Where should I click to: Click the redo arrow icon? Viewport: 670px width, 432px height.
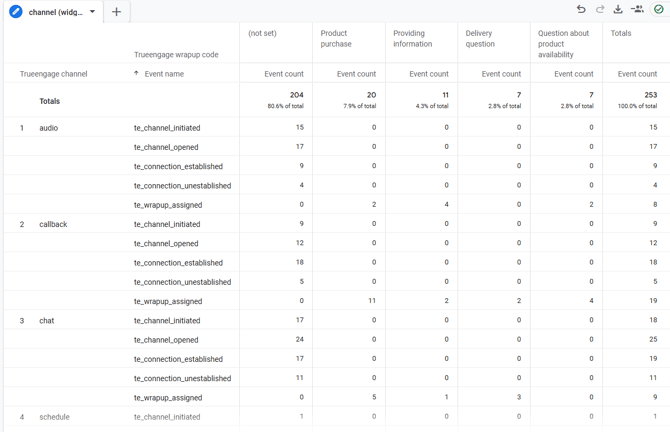[x=600, y=10]
